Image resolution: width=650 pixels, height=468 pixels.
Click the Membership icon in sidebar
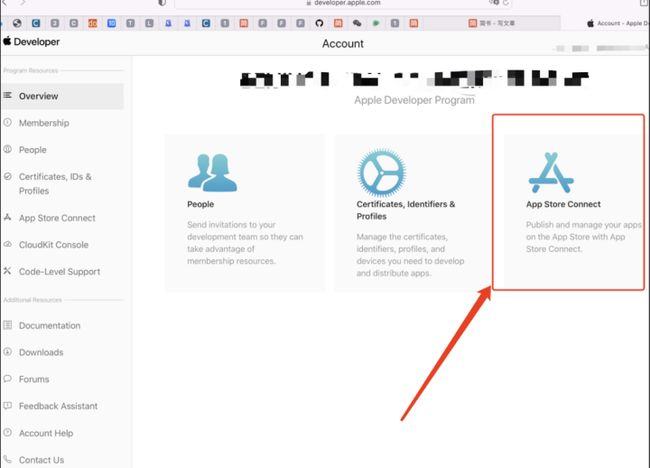[x=7, y=122]
